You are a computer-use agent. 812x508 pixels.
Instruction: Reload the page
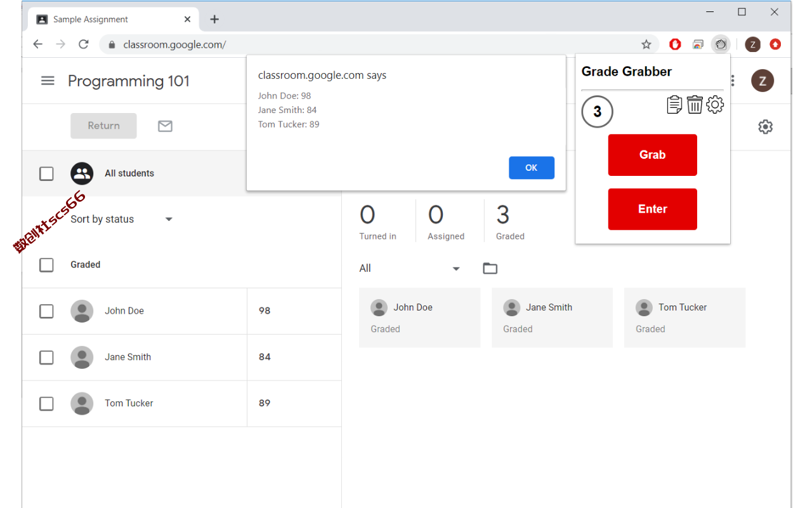83,44
